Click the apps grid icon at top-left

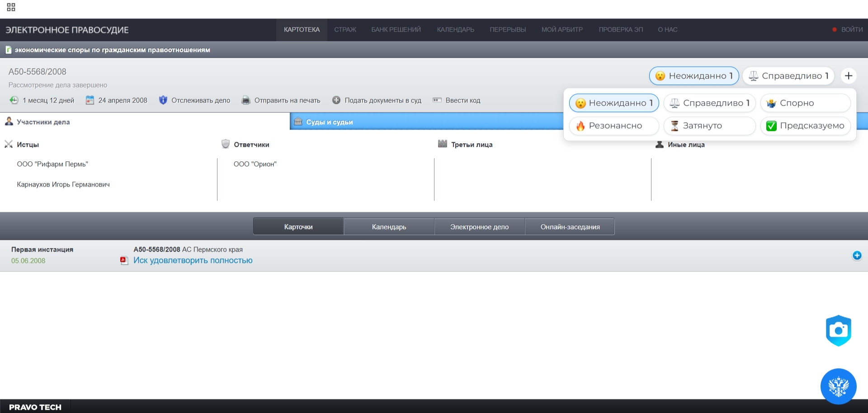point(11,7)
